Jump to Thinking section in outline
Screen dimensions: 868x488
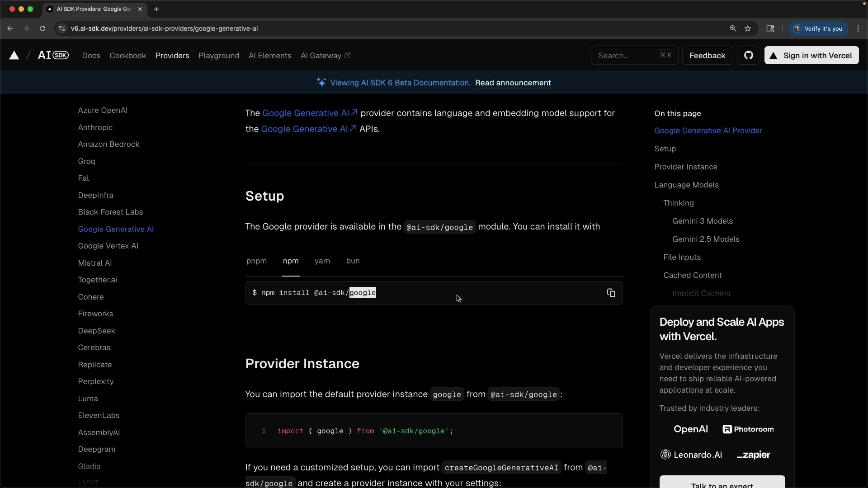[678, 203]
